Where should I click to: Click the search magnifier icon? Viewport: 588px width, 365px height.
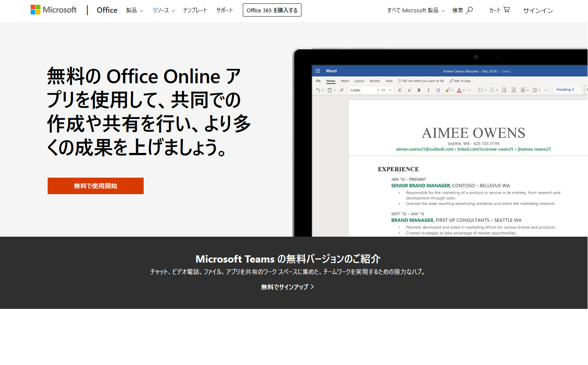469,10
